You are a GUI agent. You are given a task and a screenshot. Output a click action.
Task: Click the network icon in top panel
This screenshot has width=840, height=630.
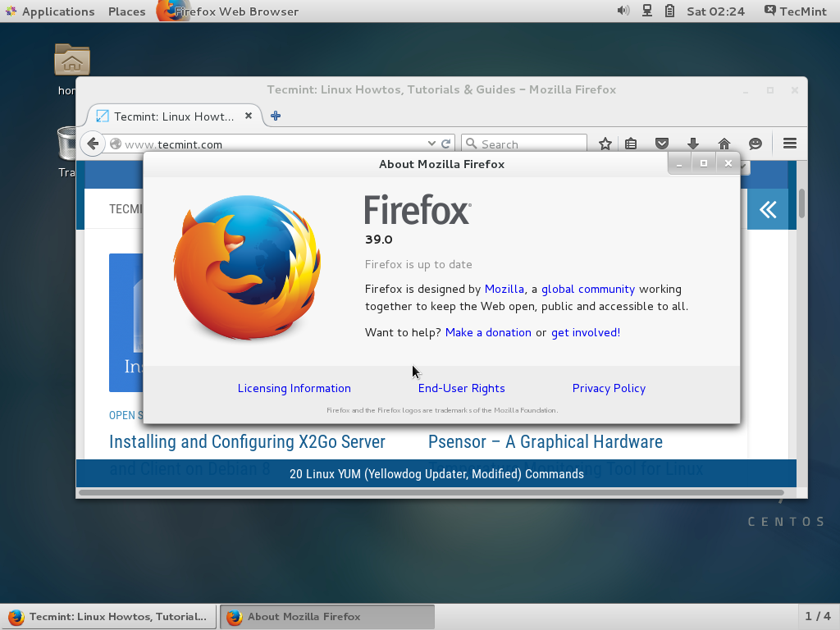tap(647, 11)
